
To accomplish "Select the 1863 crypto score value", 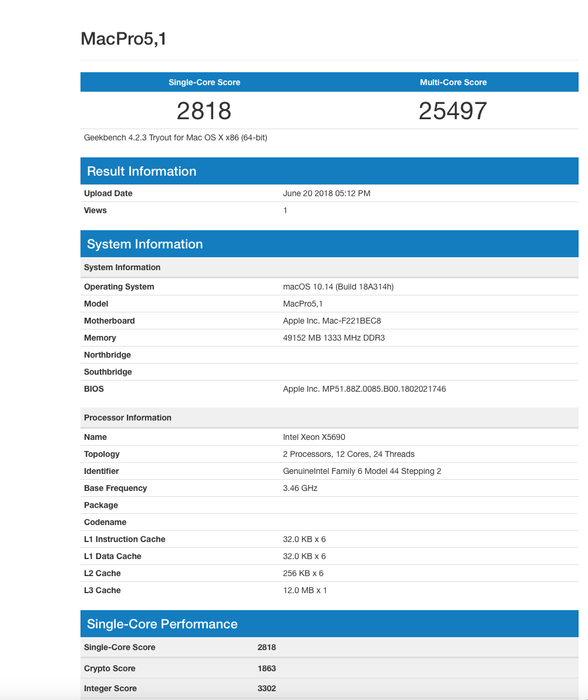I will click(267, 668).
